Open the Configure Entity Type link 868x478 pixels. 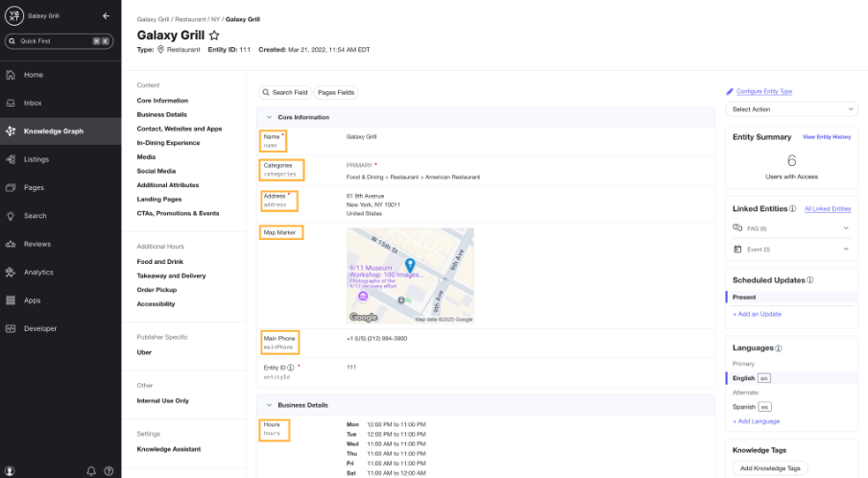pyautogui.click(x=764, y=91)
